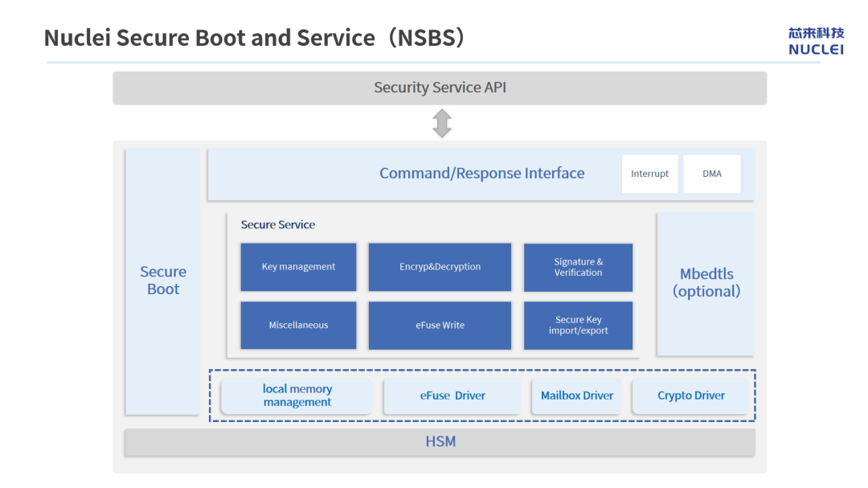Click the Secure Service heading text
Viewport: 868px width, 488px height.
coord(278,224)
